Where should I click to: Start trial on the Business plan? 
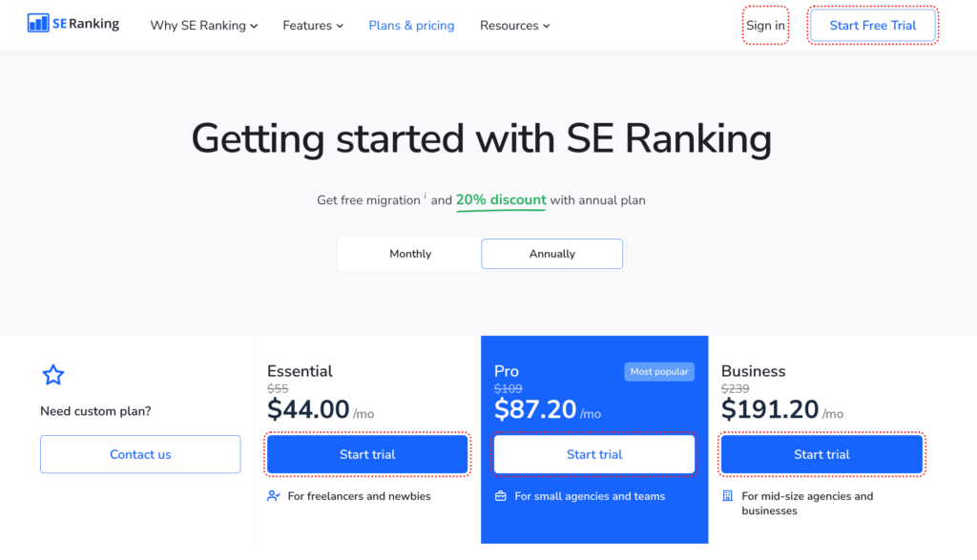[821, 454]
